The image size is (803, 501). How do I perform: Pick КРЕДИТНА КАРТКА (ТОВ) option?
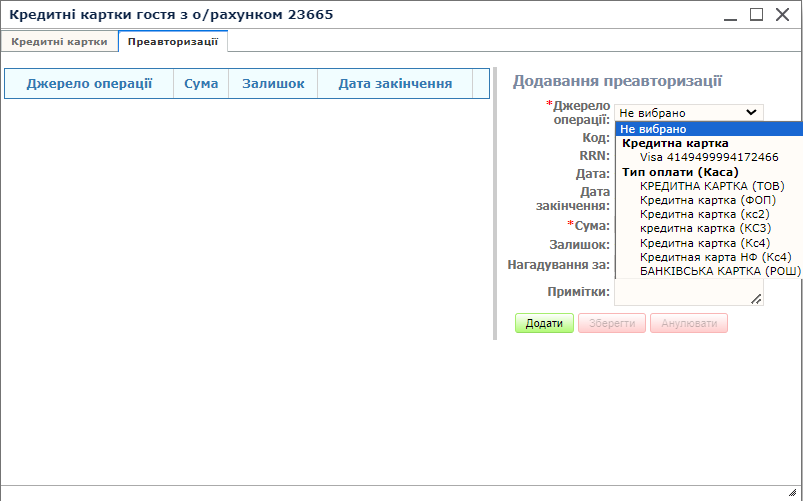click(712, 186)
